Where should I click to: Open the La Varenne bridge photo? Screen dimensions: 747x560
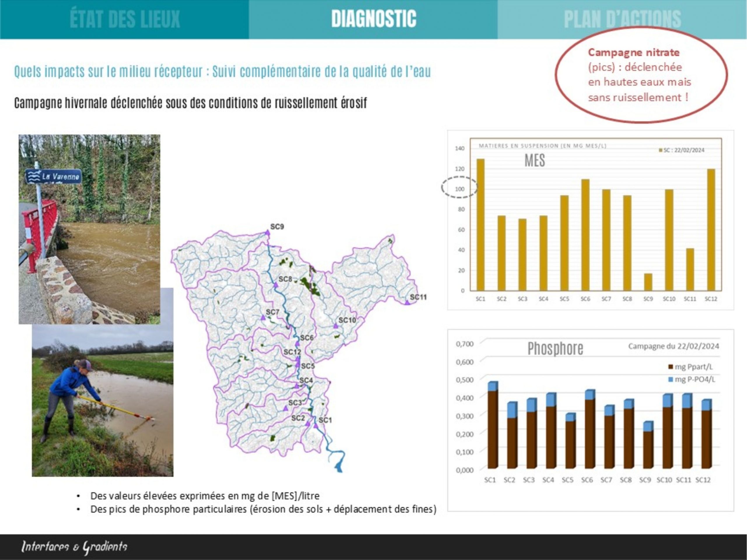pos(90,229)
